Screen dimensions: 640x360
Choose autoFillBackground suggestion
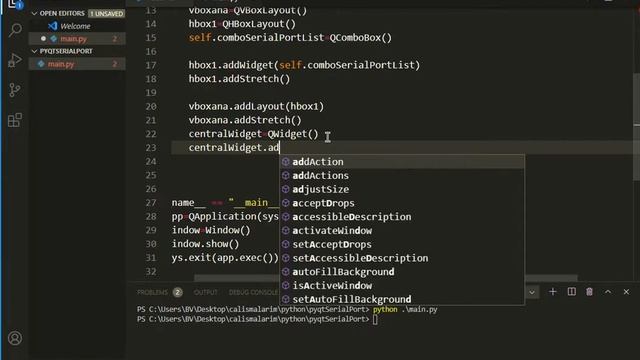pos(402,272)
